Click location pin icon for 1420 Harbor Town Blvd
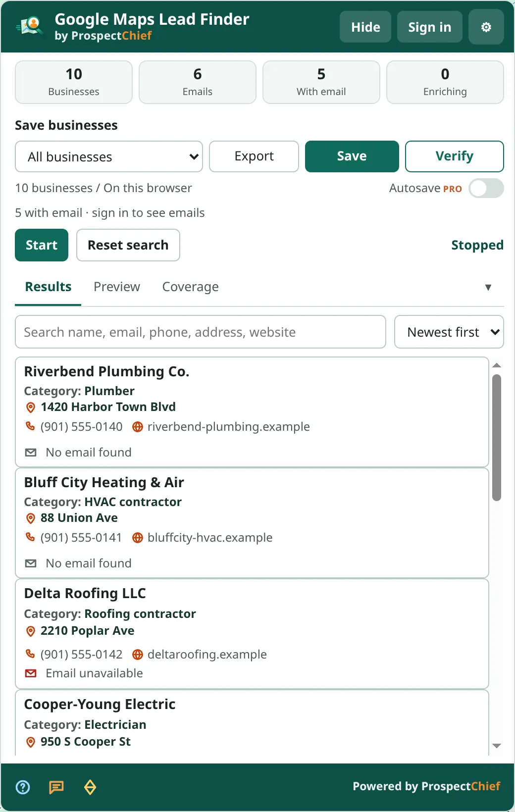515x812 pixels. tap(31, 407)
